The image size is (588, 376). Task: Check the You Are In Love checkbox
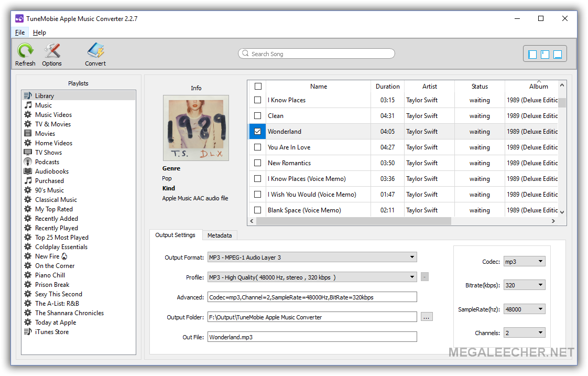coord(258,147)
